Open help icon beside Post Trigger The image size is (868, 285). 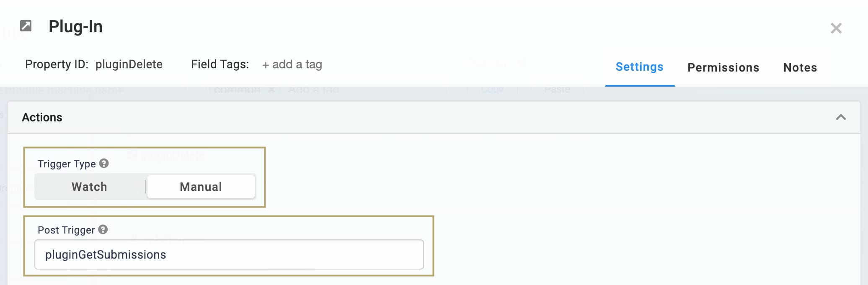[103, 229]
